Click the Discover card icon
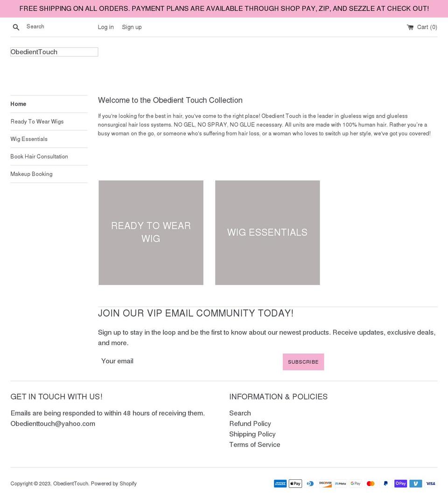This screenshot has height=499, width=448. pyautogui.click(x=325, y=484)
